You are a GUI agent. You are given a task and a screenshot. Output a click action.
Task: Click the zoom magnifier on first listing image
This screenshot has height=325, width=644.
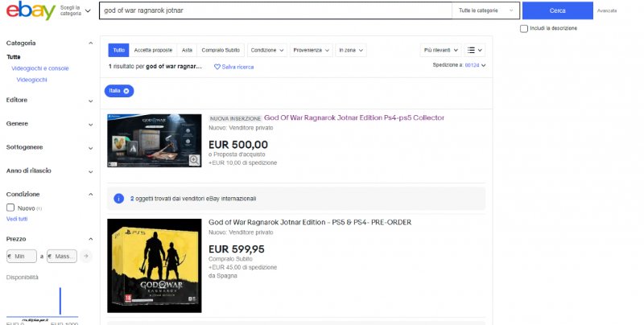tap(194, 160)
